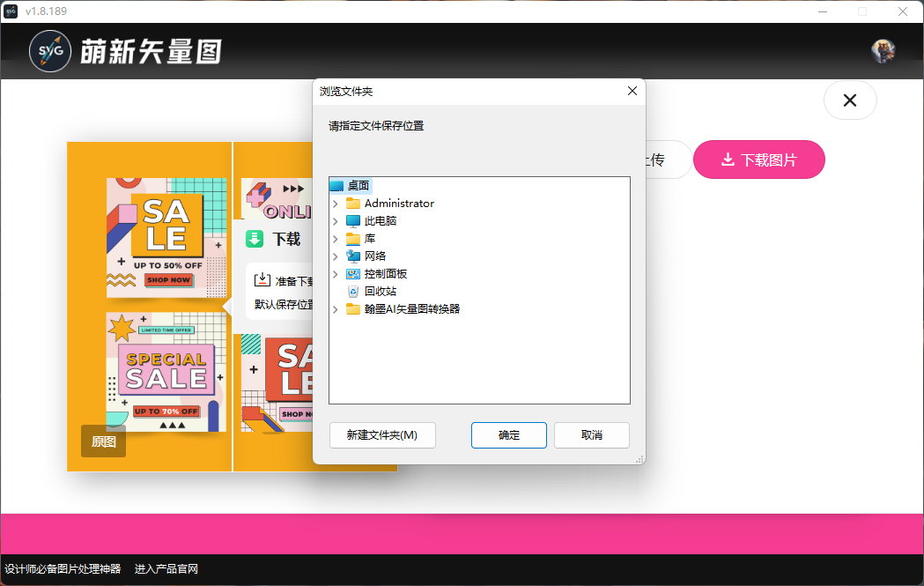This screenshot has width=924, height=586.
Task: Click the 此电脑 computer icon
Action: [353, 221]
